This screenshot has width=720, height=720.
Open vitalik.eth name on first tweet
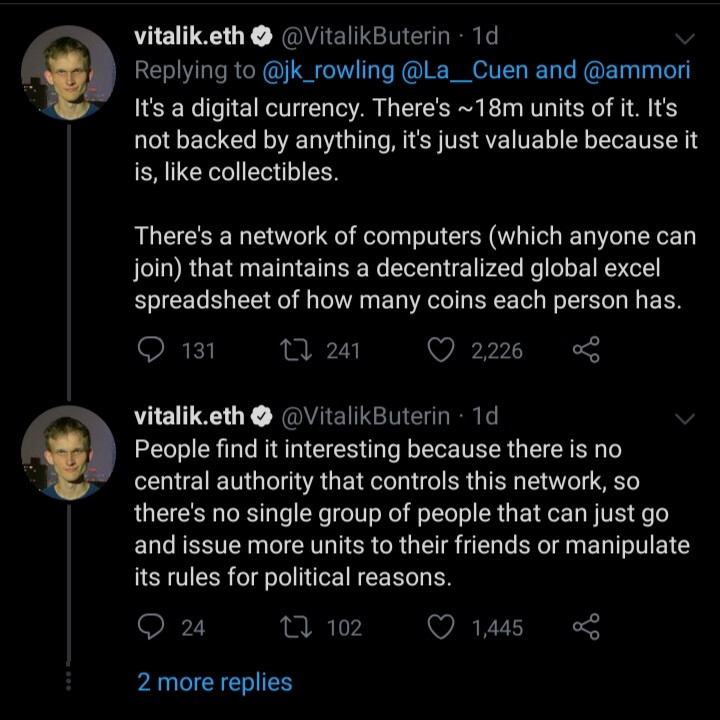coord(189,36)
